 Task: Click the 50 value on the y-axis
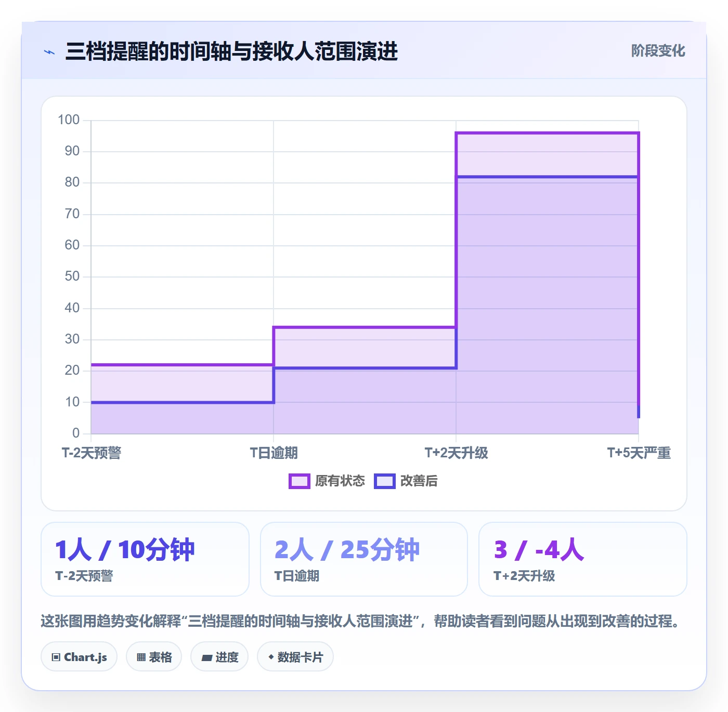pyautogui.click(x=72, y=276)
